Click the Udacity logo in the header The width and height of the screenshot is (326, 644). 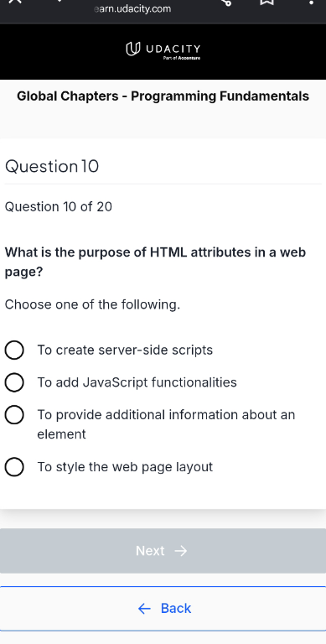tap(163, 49)
